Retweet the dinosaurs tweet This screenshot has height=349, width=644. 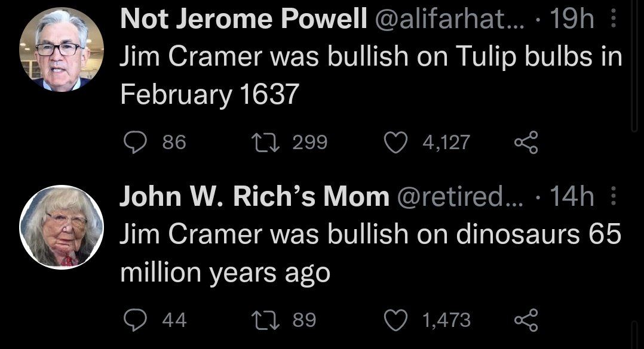pyautogui.click(x=265, y=320)
